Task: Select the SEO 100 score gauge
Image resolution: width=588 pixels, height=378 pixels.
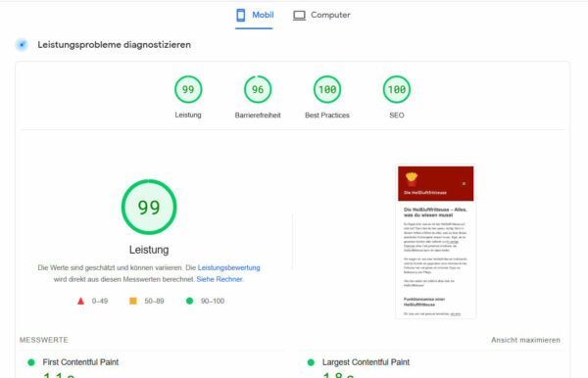Action: coord(397,89)
